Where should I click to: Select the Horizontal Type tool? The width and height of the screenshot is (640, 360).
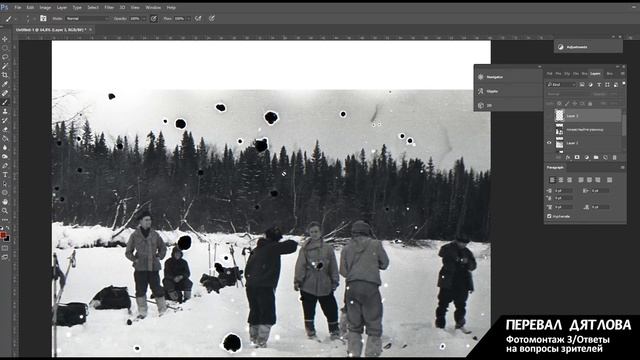[x=5, y=175]
